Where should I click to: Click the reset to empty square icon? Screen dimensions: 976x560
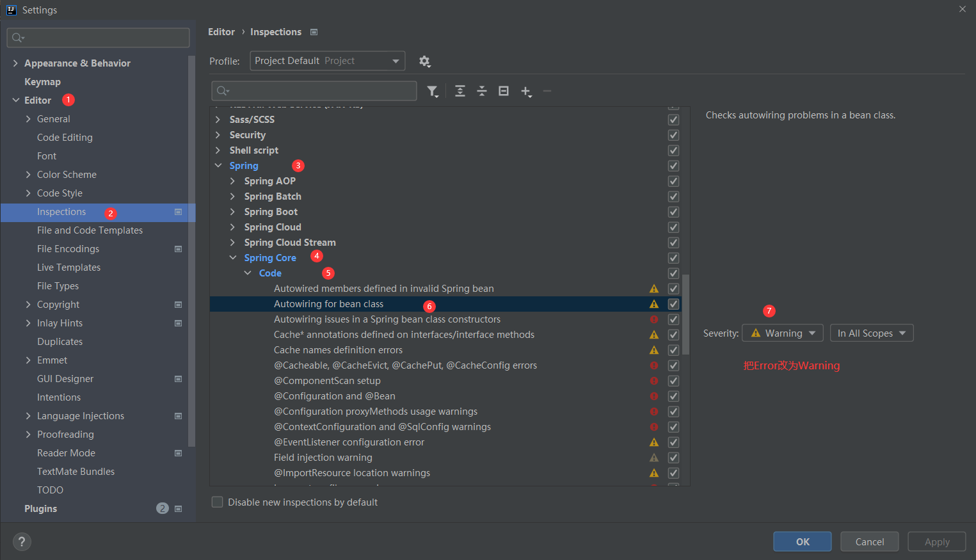coord(504,91)
